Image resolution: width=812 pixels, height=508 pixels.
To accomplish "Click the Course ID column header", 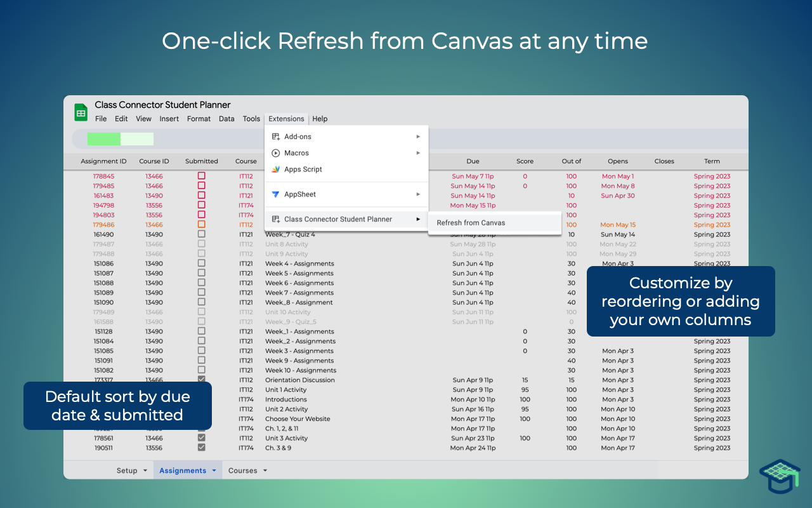I will pyautogui.click(x=154, y=161).
